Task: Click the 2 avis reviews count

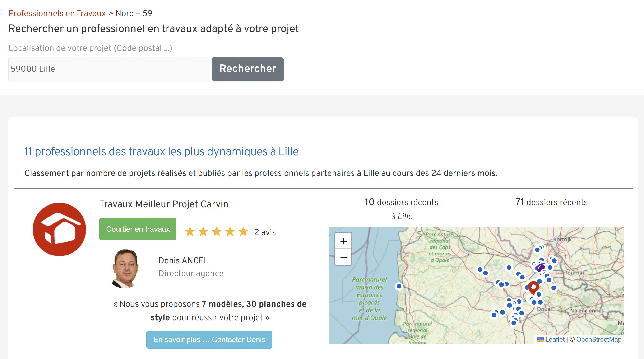Action: click(265, 232)
